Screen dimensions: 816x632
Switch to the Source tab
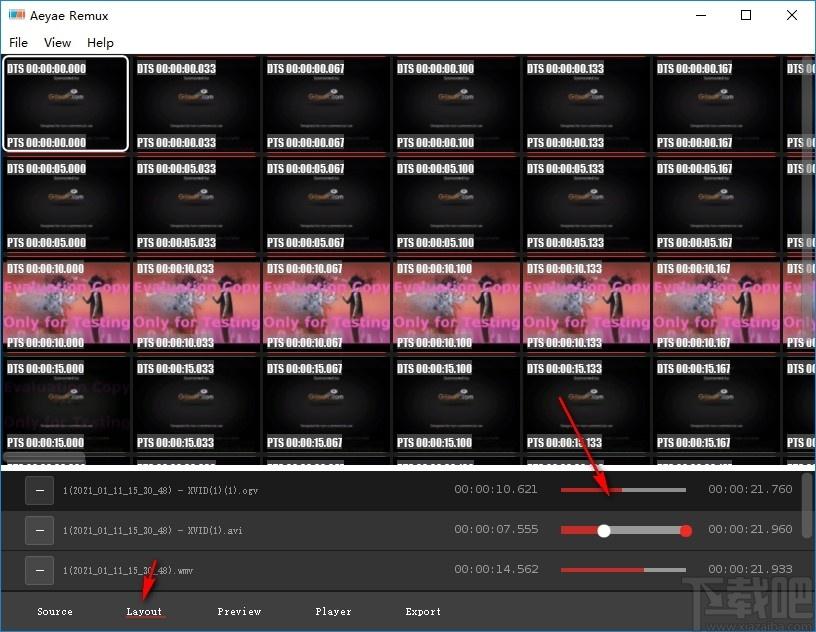coord(55,612)
